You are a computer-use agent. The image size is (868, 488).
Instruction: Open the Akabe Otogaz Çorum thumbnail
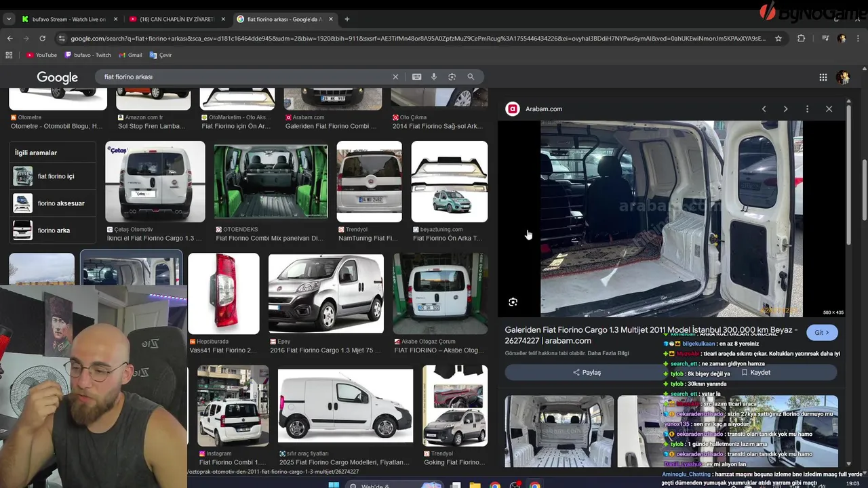click(440, 293)
